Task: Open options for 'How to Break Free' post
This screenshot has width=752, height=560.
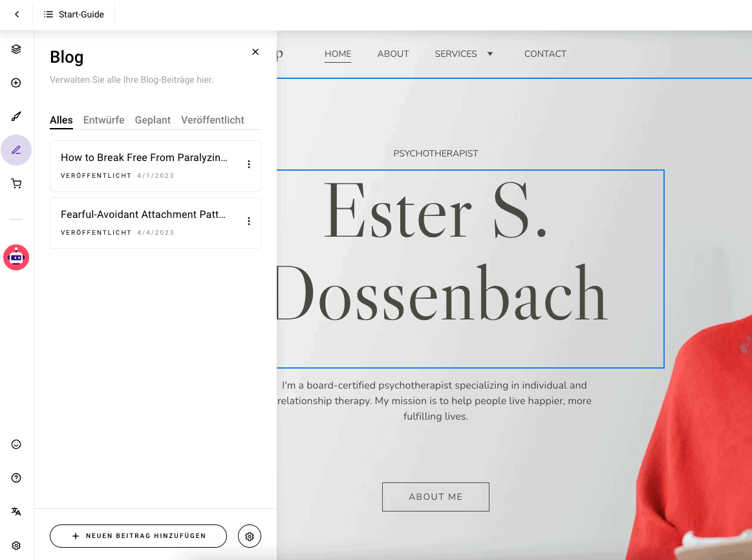Action: [x=248, y=164]
